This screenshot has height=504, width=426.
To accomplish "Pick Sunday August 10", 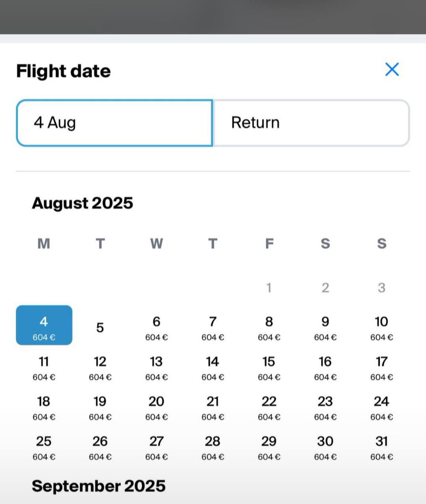I will 382,328.
